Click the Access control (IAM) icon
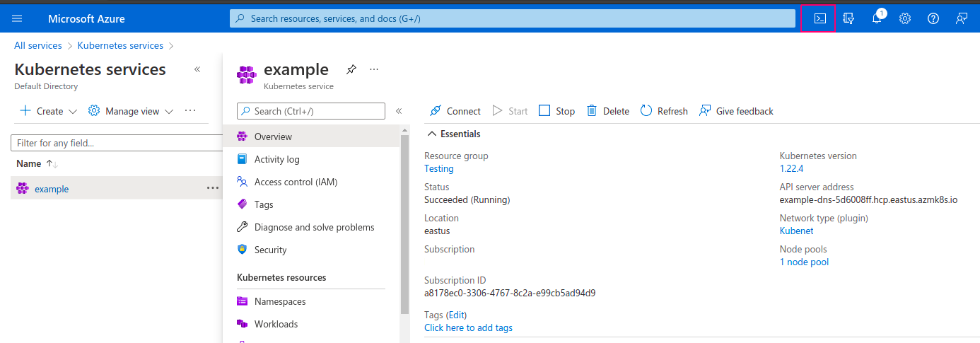Screen dimensions: 980x343 (x=242, y=182)
